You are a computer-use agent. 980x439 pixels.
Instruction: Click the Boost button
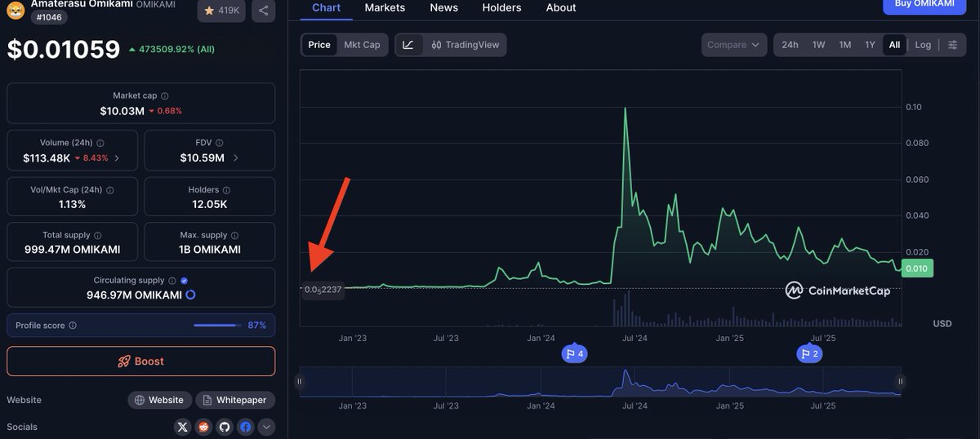140,361
